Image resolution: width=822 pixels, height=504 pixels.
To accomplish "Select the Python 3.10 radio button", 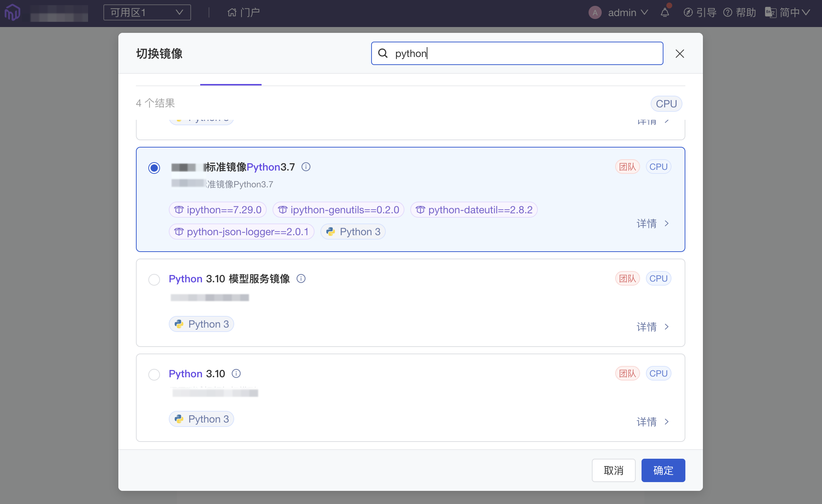I will (x=154, y=374).
